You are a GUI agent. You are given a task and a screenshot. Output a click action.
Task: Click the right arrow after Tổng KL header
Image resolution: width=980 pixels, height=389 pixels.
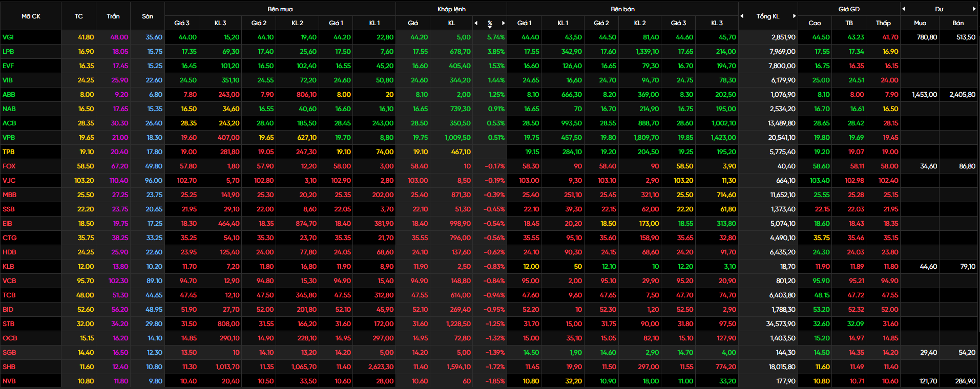point(795,16)
